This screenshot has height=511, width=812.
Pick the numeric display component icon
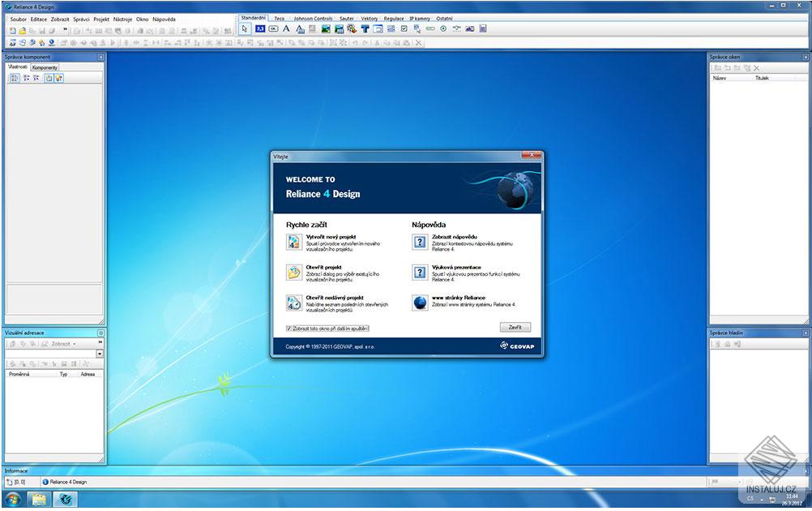click(x=260, y=29)
